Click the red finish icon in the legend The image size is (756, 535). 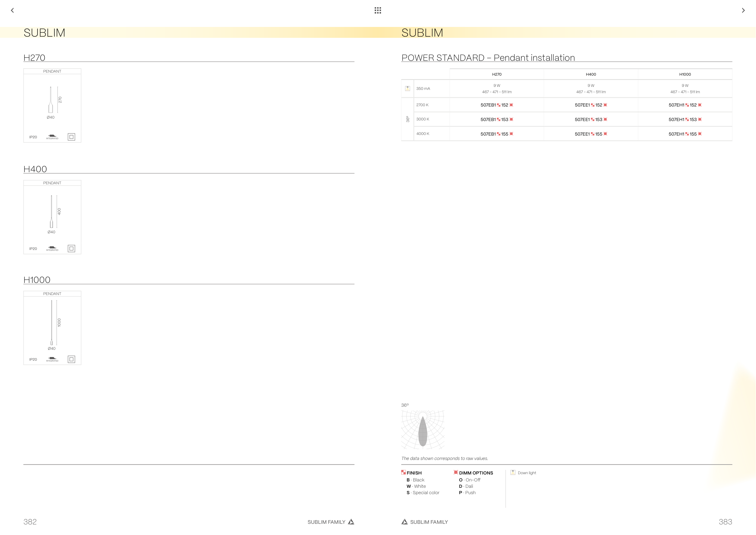point(403,472)
